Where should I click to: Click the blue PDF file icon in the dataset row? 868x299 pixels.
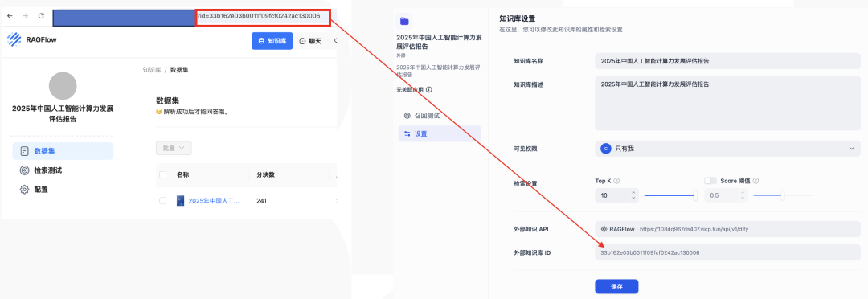pos(180,200)
